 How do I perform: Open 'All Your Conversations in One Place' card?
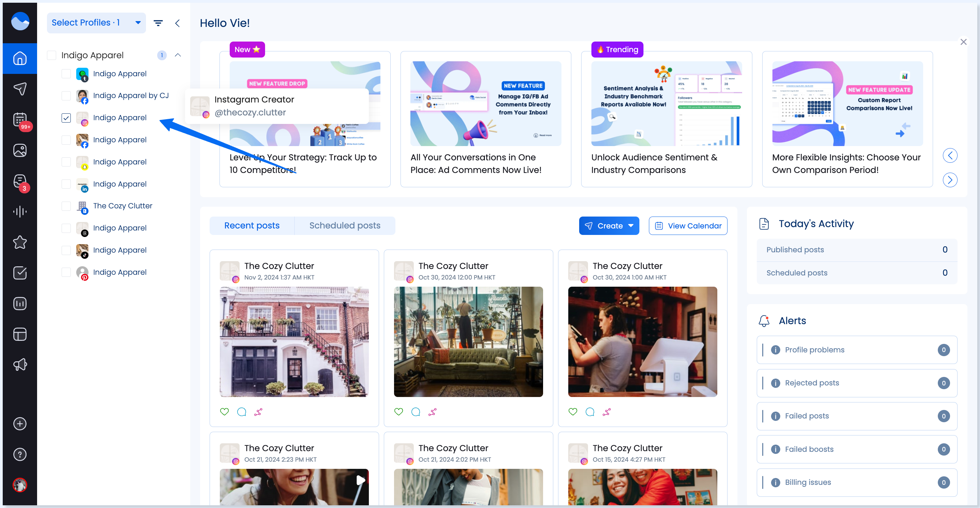(486, 119)
